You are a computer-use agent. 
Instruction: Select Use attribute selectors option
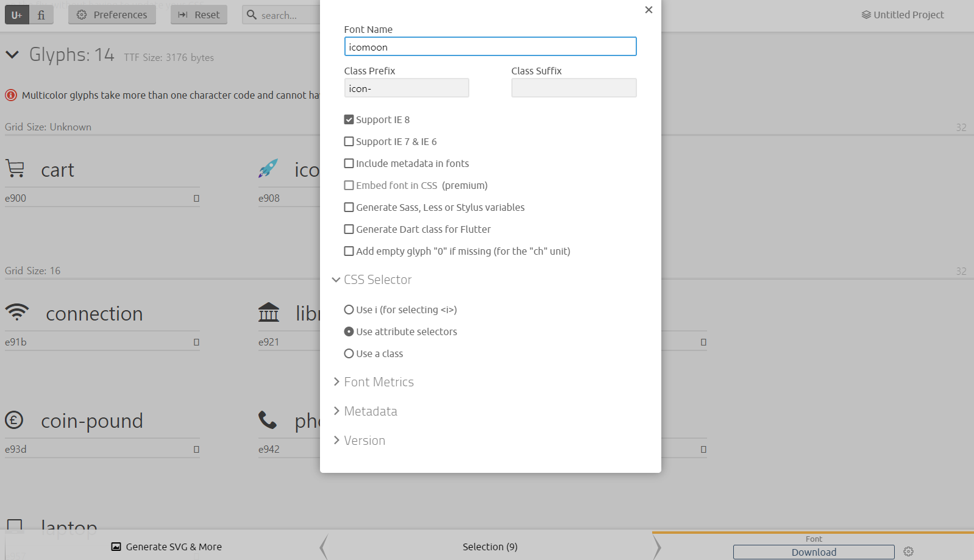click(349, 331)
